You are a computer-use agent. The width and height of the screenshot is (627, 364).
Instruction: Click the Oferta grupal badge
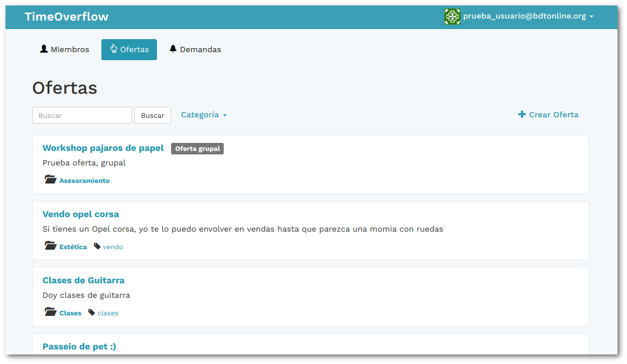[197, 149]
